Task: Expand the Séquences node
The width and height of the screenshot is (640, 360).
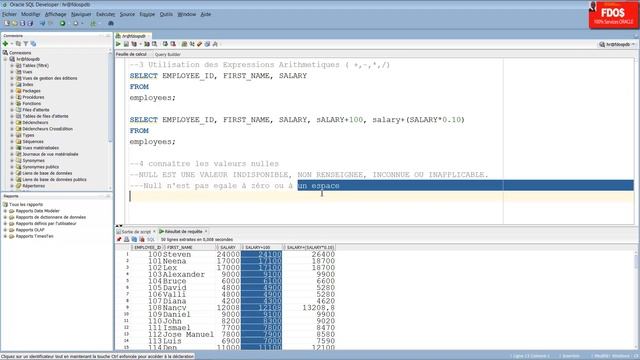Action: pos(12,141)
